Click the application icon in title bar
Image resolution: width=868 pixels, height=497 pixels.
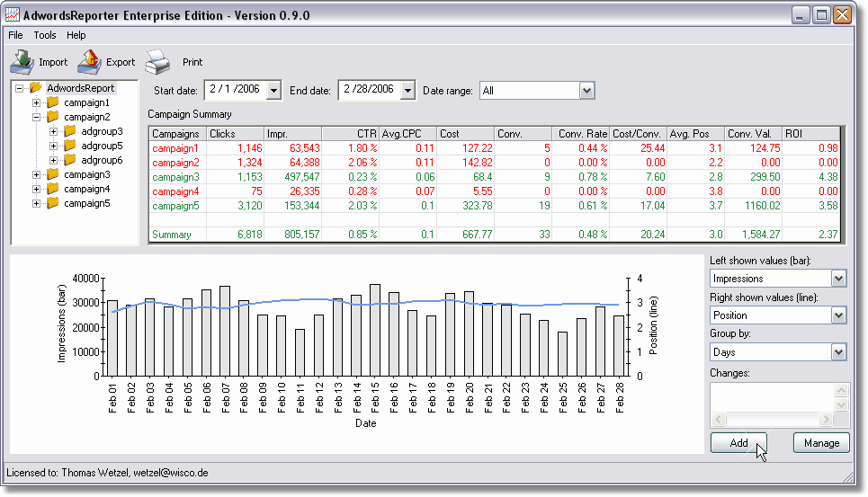click(13, 15)
